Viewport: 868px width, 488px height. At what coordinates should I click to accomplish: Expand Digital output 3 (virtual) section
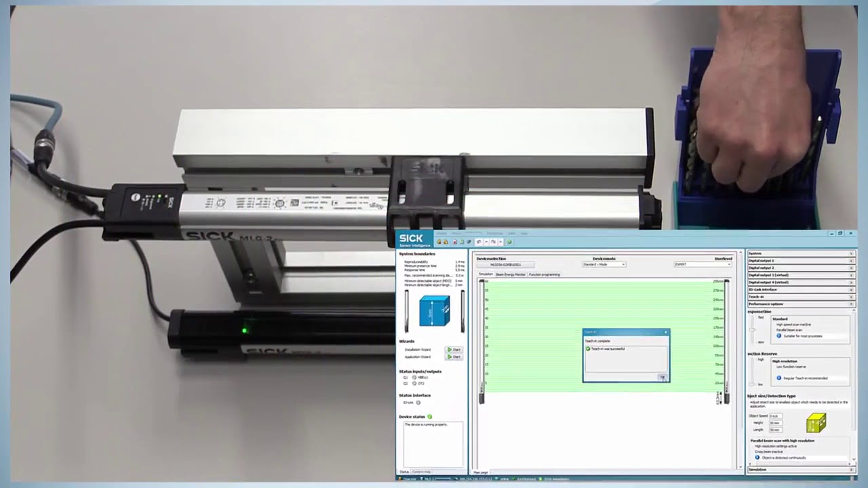pos(801,275)
